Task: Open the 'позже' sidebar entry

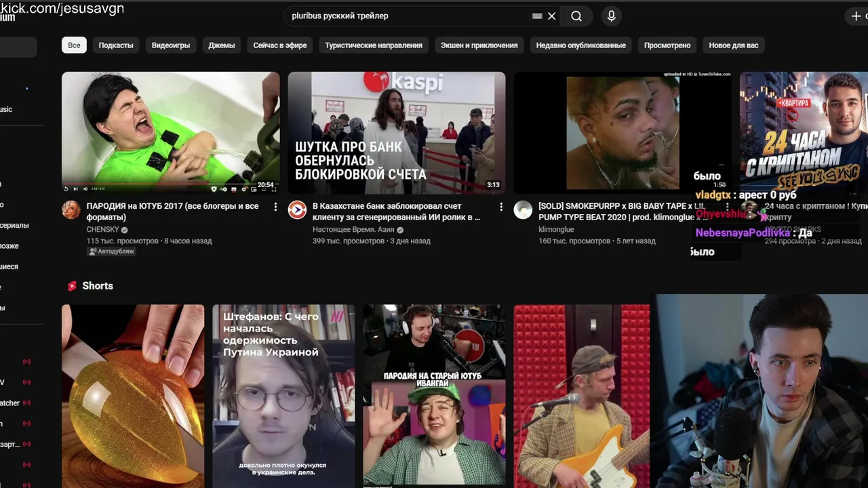Action: tap(9, 246)
